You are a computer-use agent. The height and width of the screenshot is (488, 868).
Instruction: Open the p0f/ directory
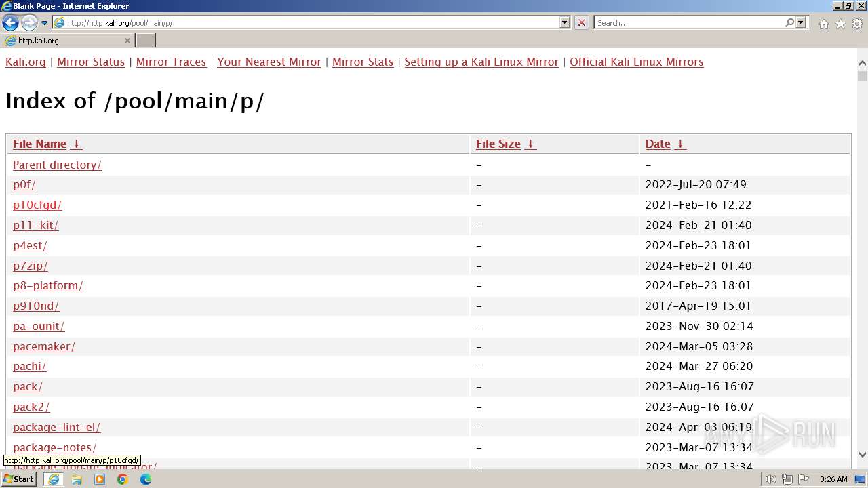point(24,184)
